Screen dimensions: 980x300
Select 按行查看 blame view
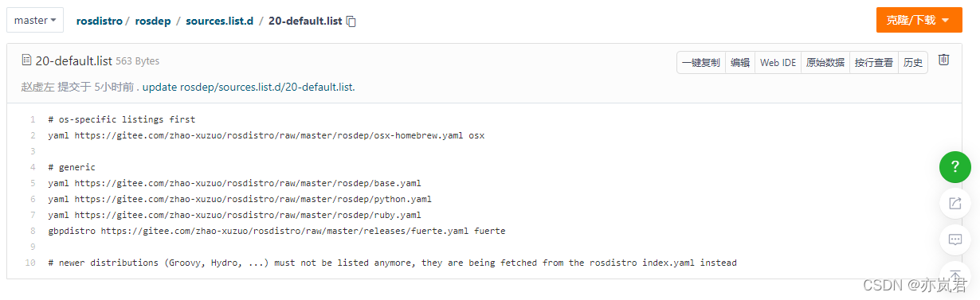tap(874, 63)
